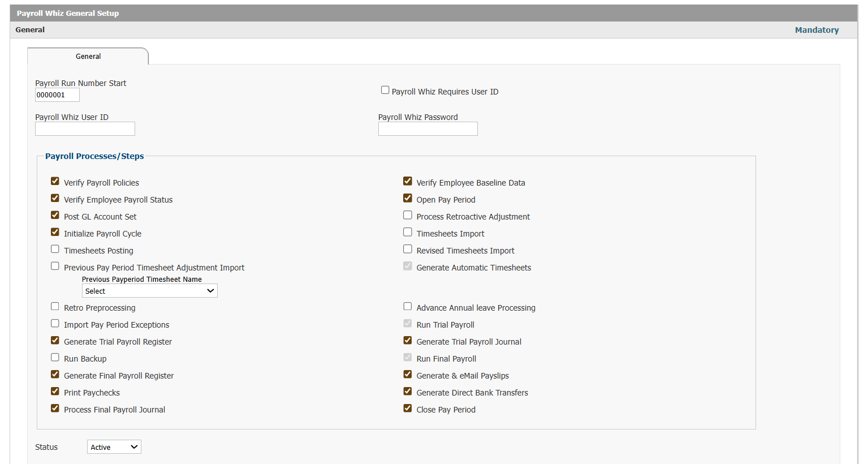868x464 pixels.
Task: Uncheck Verify Payroll Policies
Action: pyautogui.click(x=55, y=181)
